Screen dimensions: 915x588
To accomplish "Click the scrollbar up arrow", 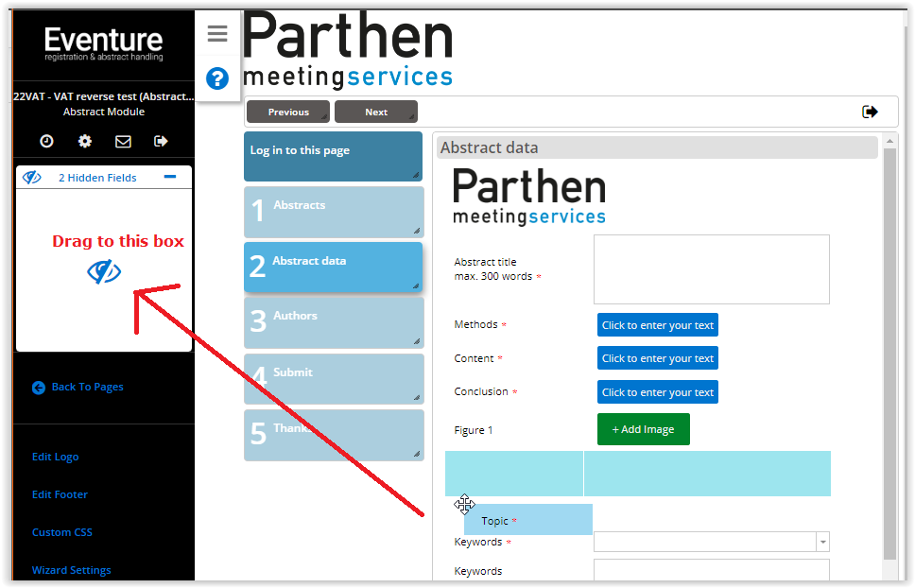I will (889, 141).
